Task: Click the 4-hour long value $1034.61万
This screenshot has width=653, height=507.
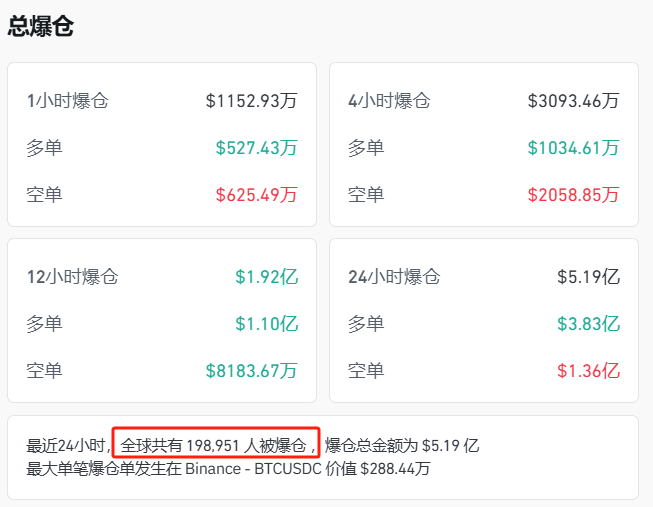Action: (574, 148)
